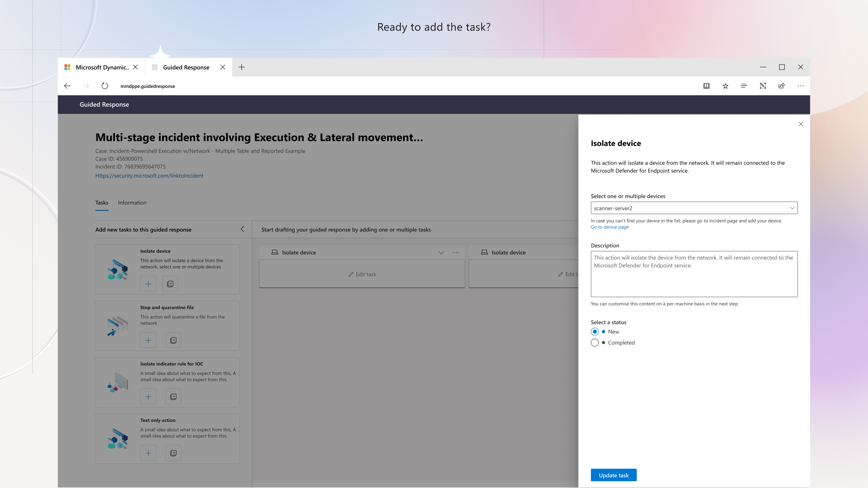Click the browser refresh icon

(105, 86)
